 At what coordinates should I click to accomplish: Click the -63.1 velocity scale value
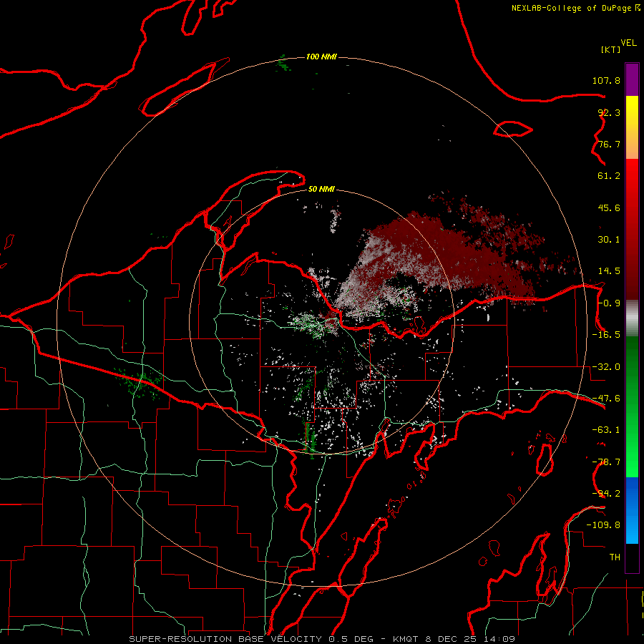[x=606, y=430]
